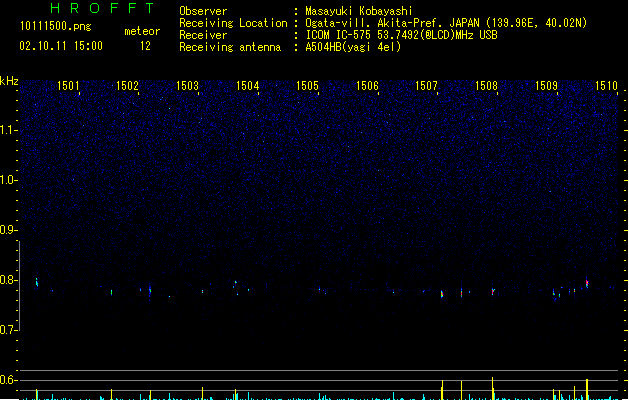Click the 0.8 kHz axis label

pos(8,280)
